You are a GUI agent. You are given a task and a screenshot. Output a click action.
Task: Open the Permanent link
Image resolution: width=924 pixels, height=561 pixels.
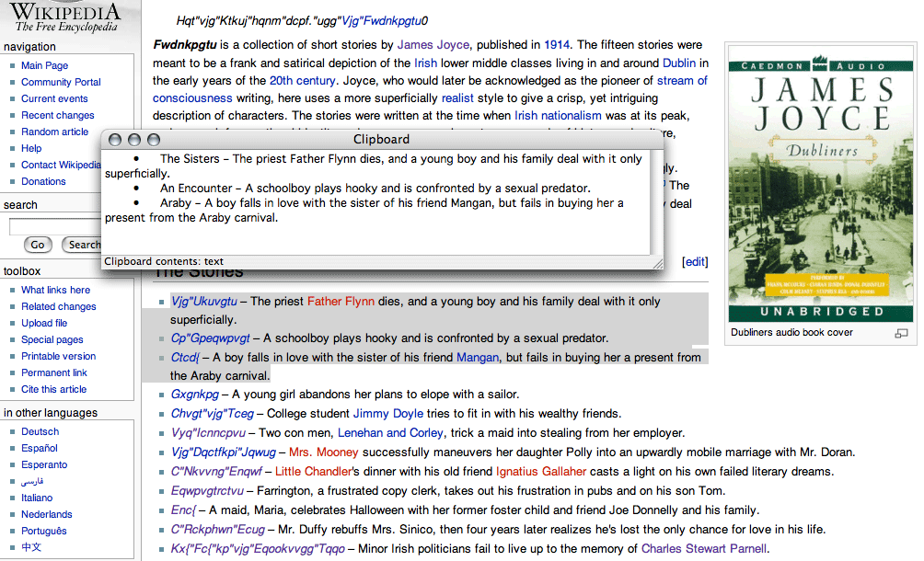[x=54, y=372]
